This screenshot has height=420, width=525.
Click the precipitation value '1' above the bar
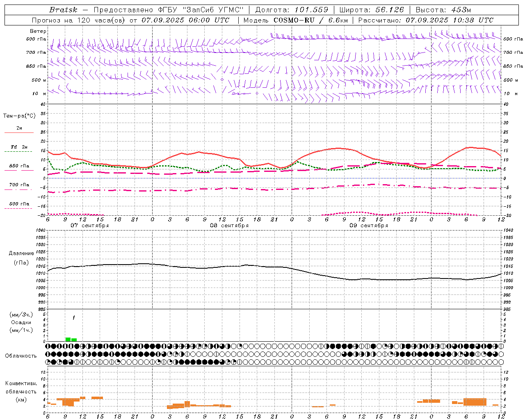coord(73,318)
